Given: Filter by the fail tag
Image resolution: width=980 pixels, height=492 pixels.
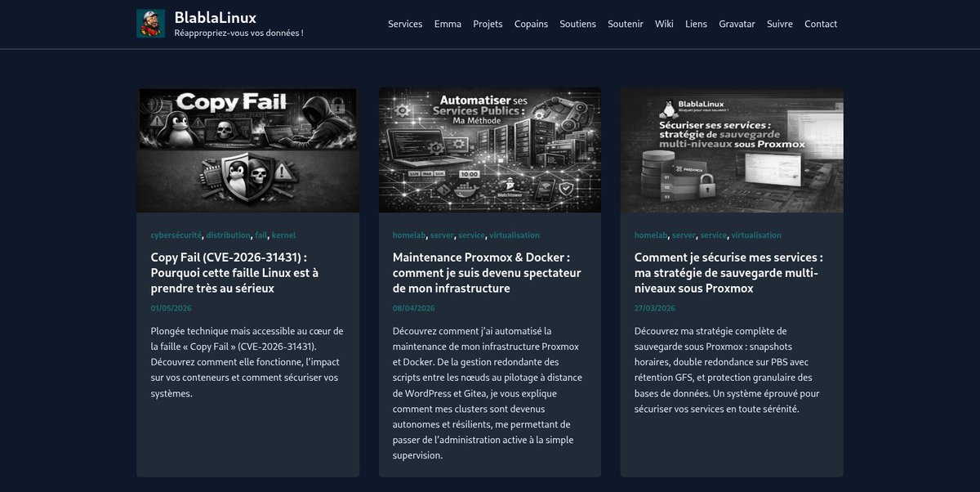Looking at the screenshot, I should [x=261, y=235].
